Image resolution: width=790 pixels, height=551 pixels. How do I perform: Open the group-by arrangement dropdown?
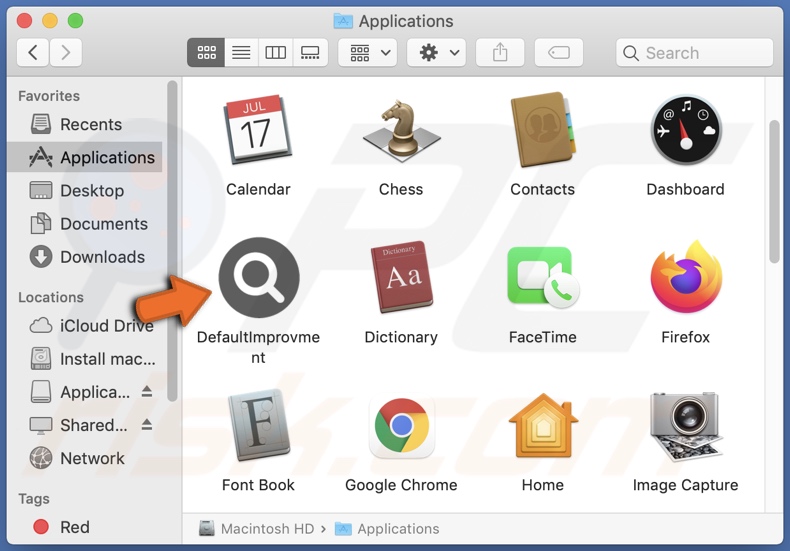click(x=367, y=52)
